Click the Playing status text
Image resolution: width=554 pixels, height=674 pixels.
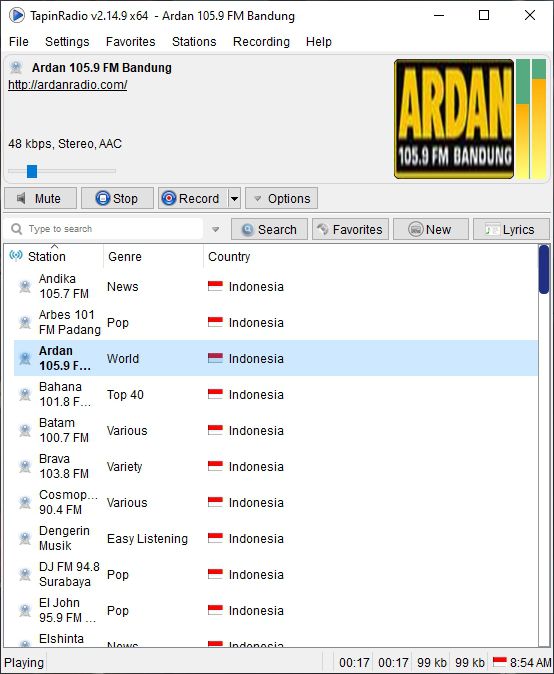coord(24,662)
